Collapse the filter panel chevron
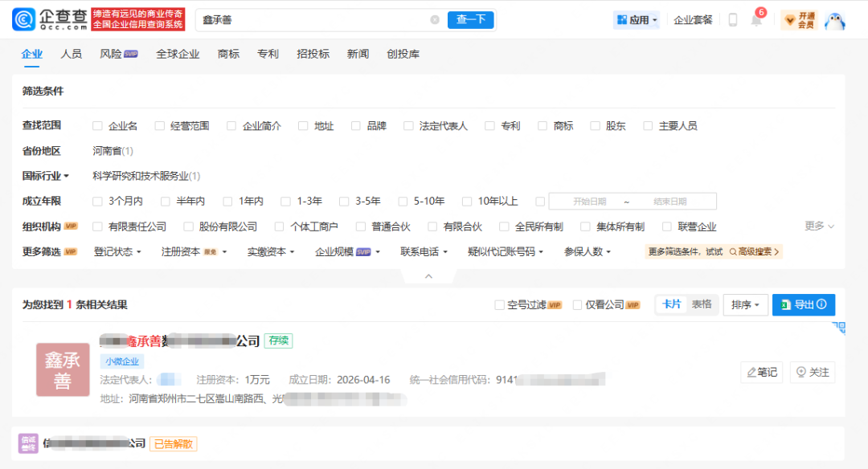The width and height of the screenshot is (868, 469). 428,275
